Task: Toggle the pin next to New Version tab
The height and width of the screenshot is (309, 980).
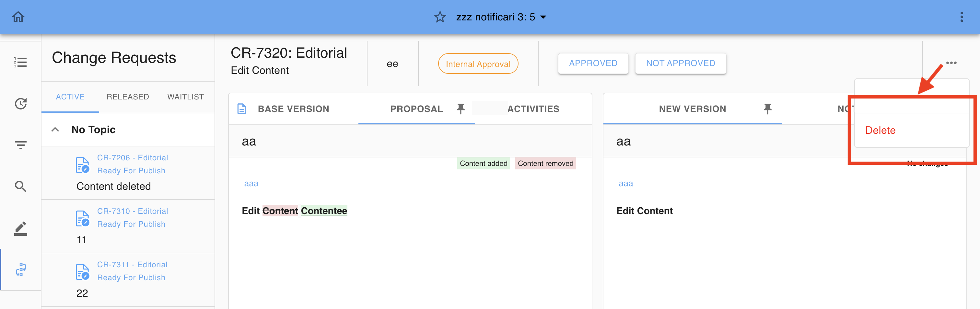Action: tap(767, 109)
